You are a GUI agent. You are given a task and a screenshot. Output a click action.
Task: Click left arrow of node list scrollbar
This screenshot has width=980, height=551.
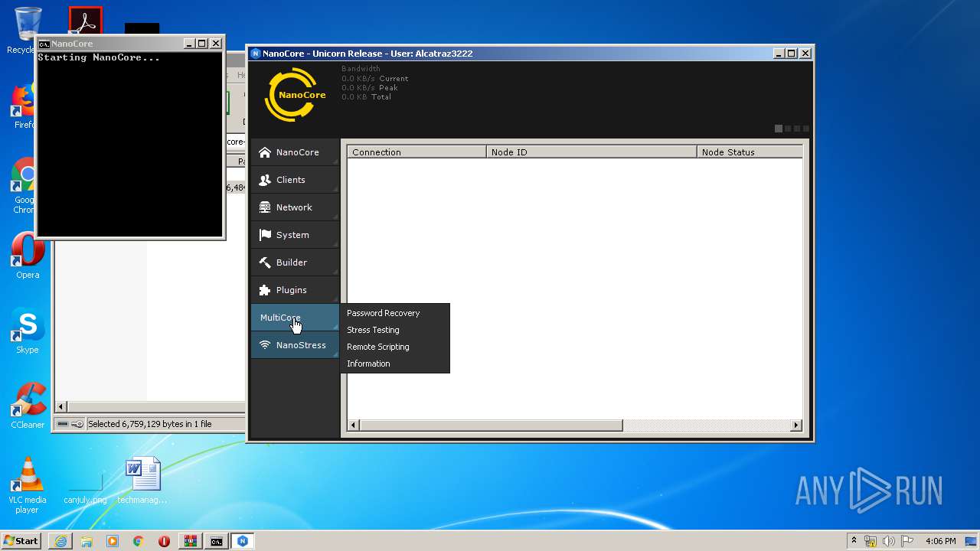click(354, 425)
